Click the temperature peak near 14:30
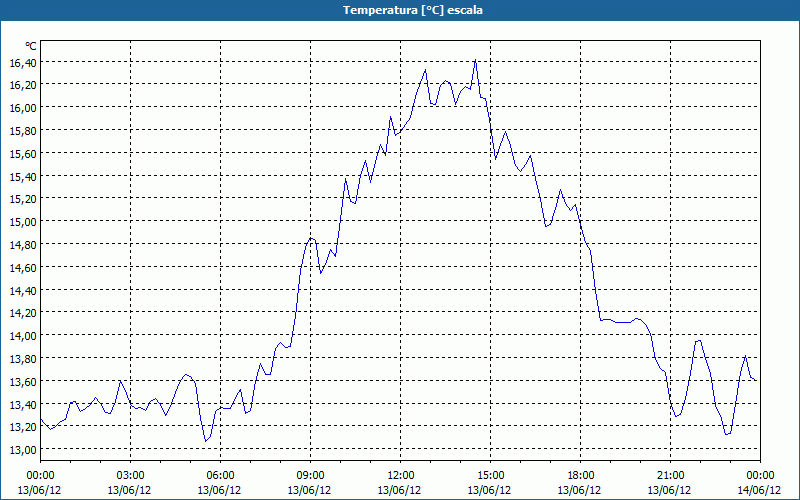The height and width of the screenshot is (500, 800). (476, 60)
